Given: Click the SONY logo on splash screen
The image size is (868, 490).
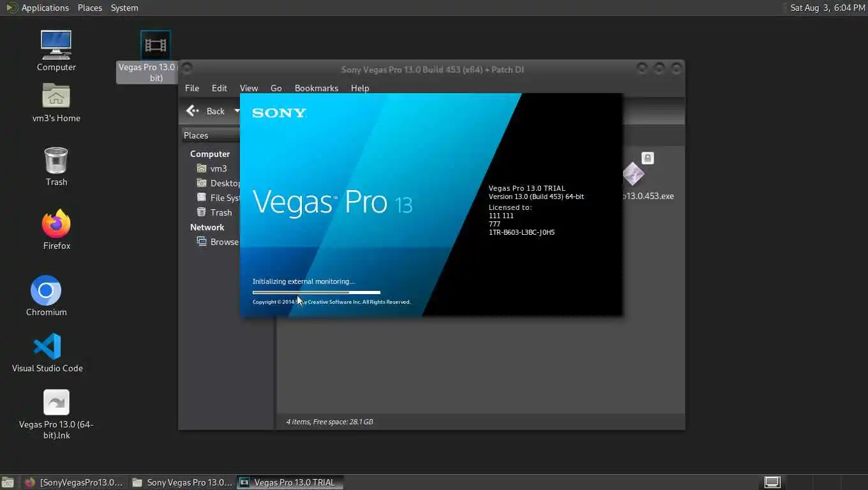Looking at the screenshot, I should [x=279, y=113].
